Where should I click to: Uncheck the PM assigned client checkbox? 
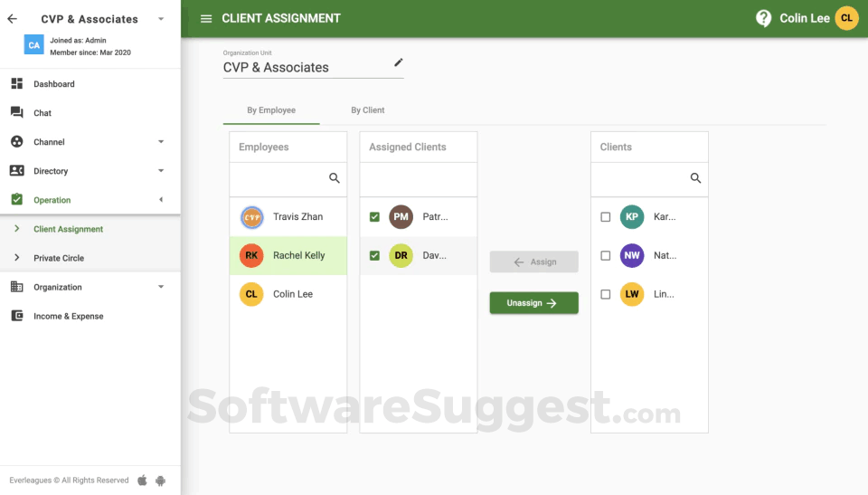click(374, 217)
